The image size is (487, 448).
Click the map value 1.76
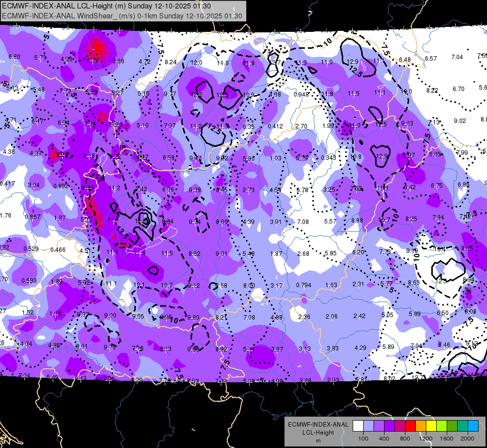tap(5, 216)
